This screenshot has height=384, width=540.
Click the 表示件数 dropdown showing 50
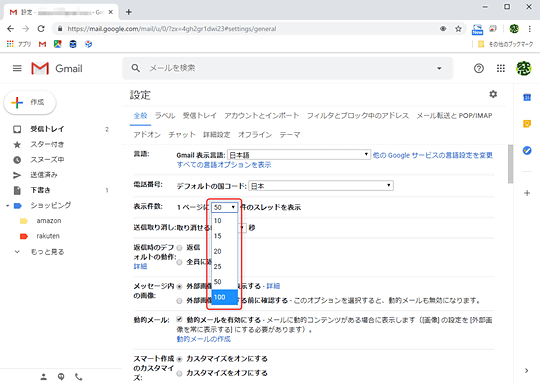pyautogui.click(x=225, y=207)
